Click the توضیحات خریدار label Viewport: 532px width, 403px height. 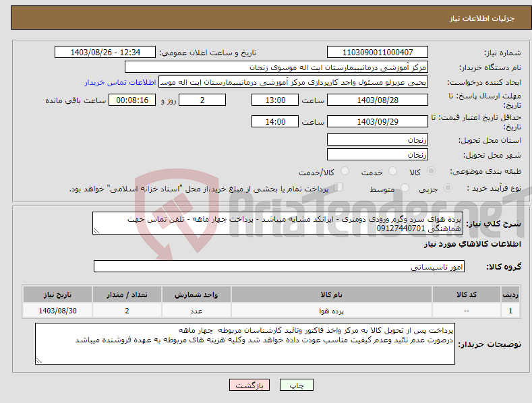click(490, 344)
